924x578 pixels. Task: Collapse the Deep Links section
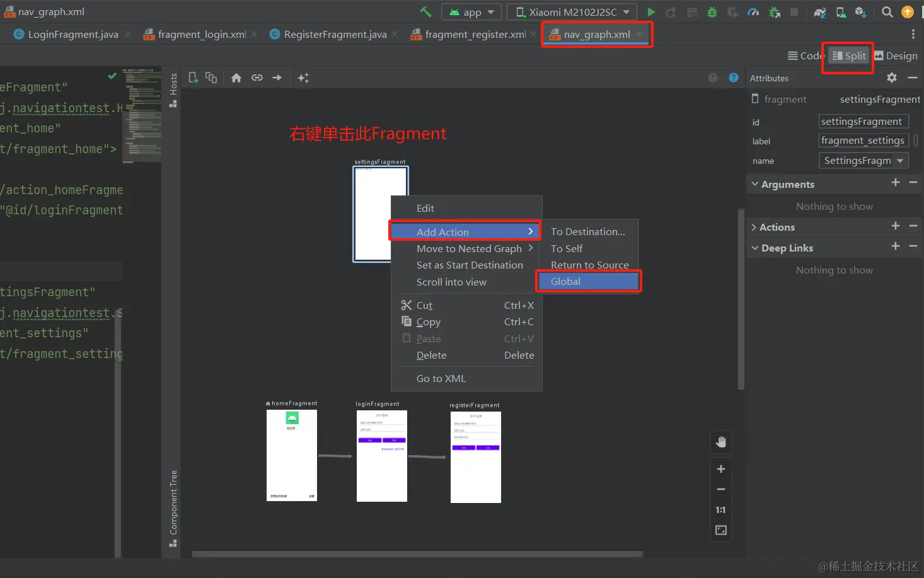click(x=755, y=248)
